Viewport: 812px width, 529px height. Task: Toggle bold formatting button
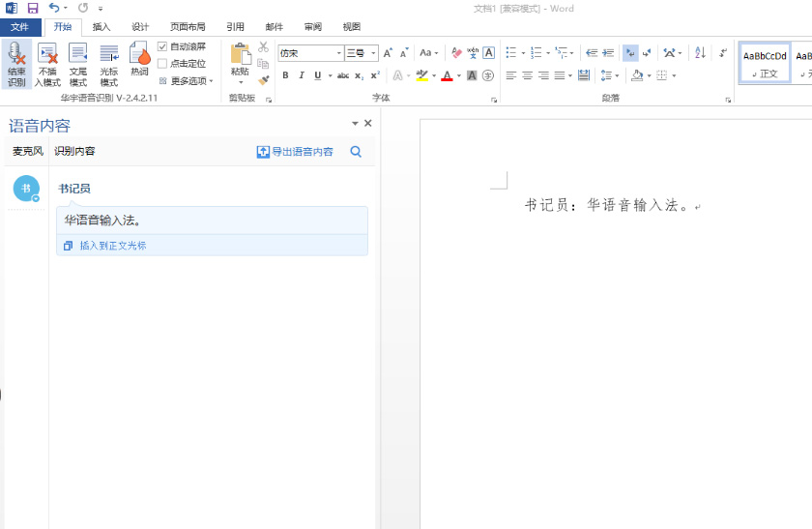click(x=285, y=75)
